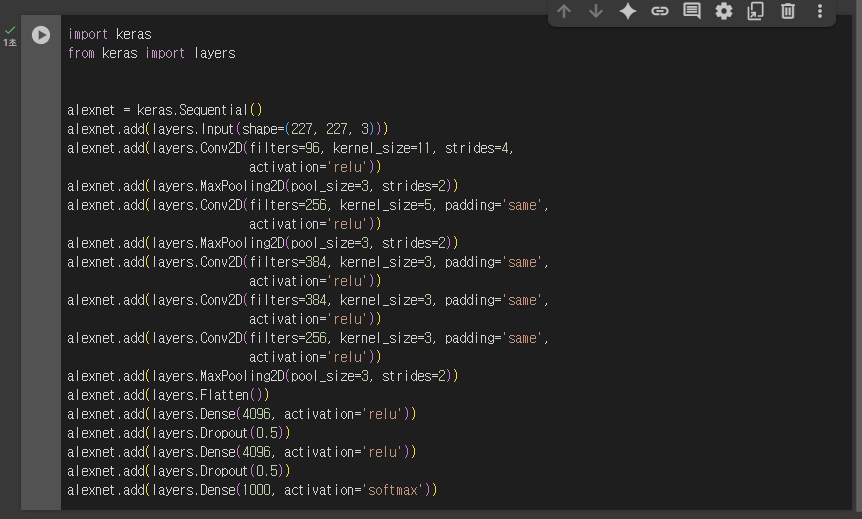The image size is (862, 519).
Task: Open Gemini AI sparkle icon
Action: (628, 11)
